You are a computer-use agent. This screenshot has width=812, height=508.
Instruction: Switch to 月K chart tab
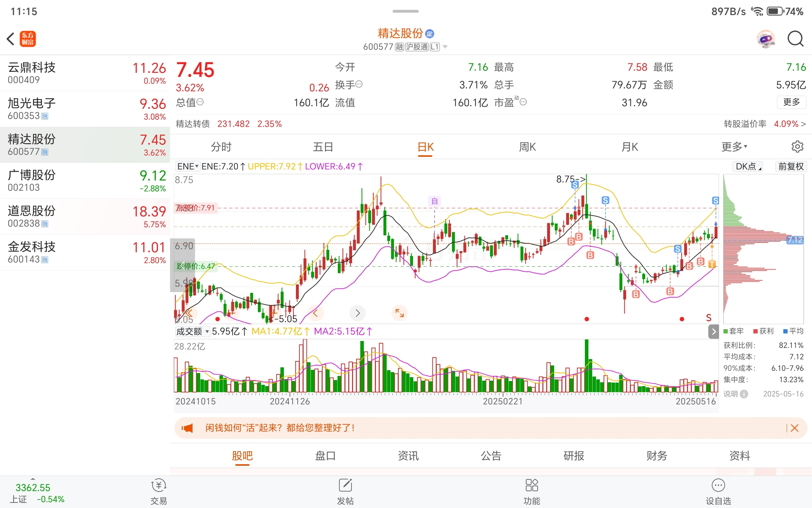click(x=630, y=147)
